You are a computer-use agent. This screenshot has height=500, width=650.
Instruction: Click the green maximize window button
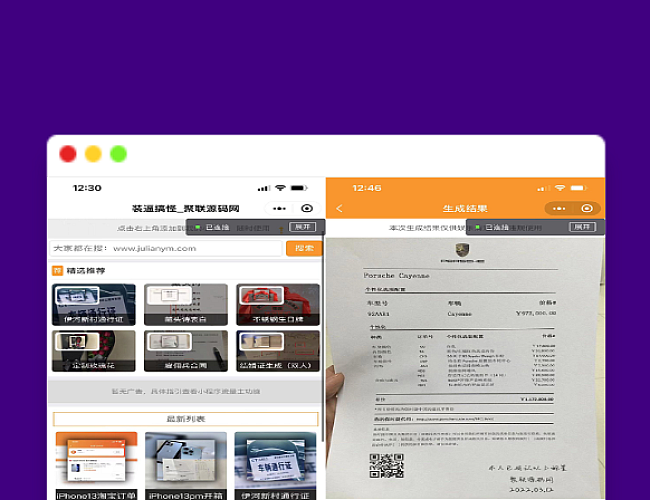pyautogui.click(x=119, y=154)
